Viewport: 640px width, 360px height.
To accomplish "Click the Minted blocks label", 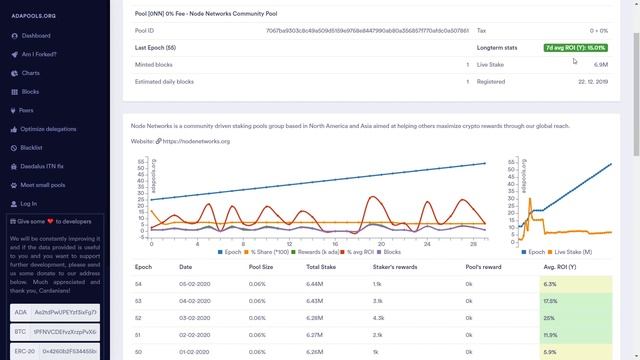I will point(153,64).
